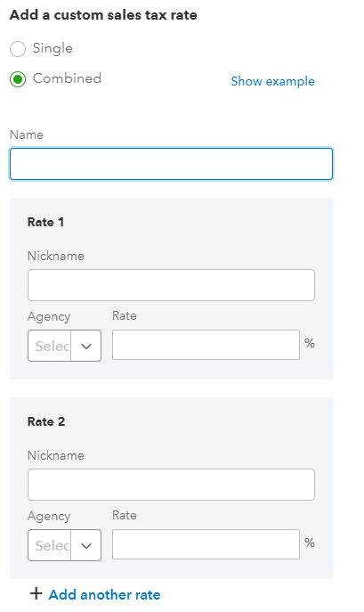Viewport: 364px width, 612px height.
Task: Click into the Rate 1 Nickname field
Action: pos(171,285)
